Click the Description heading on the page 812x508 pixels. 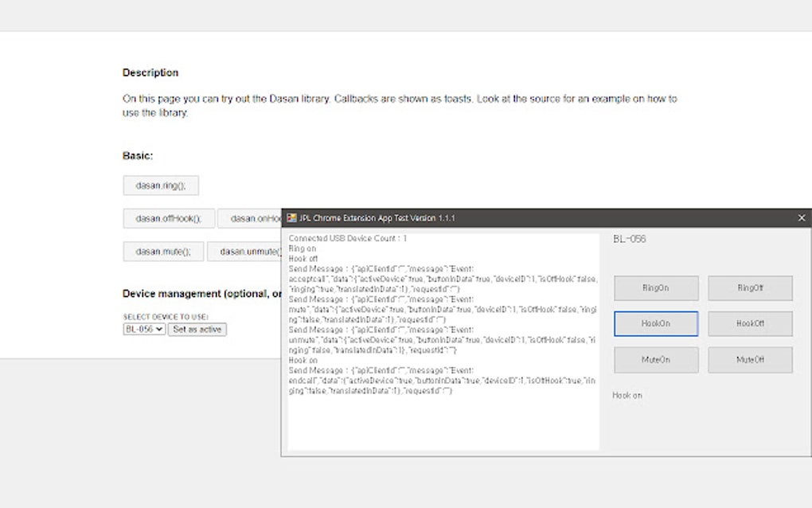coord(150,72)
